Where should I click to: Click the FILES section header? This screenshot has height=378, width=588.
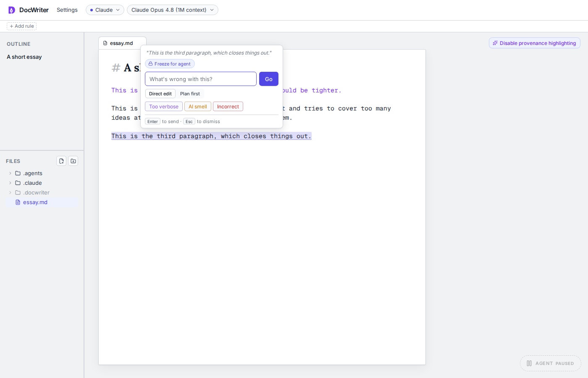(x=13, y=161)
